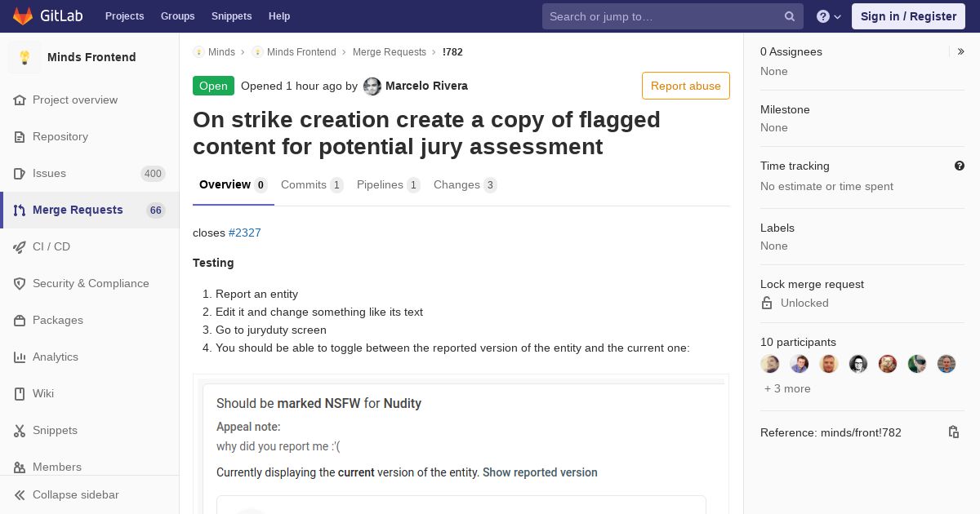Viewport: 980px width, 514px height.
Task: Collapse sidebar using the double-chevron icon
Action: (x=20, y=494)
